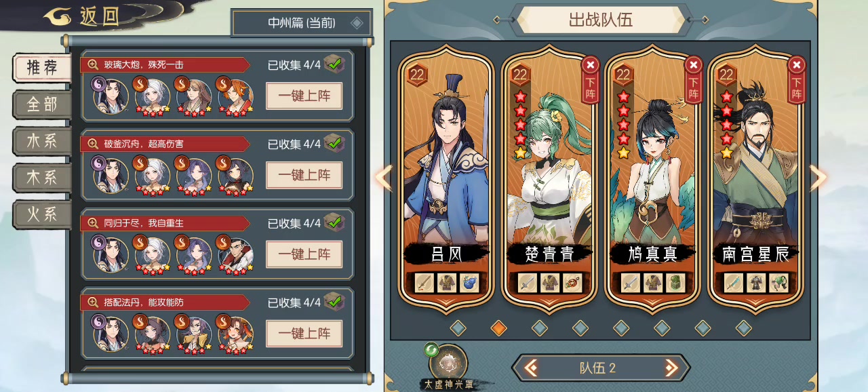Image resolution: width=868 pixels, height=392 pixels.
Task: Select the orange diamond page indicator
Action: pos(498,328)
